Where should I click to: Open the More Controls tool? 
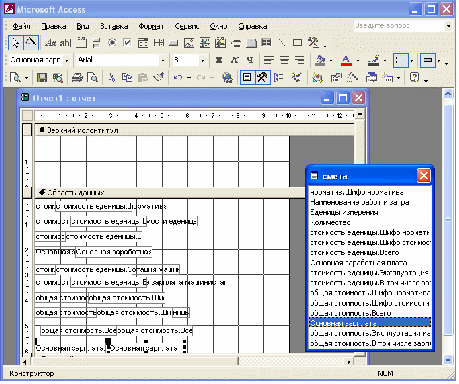pyautogui.click(x=313, y=42)
